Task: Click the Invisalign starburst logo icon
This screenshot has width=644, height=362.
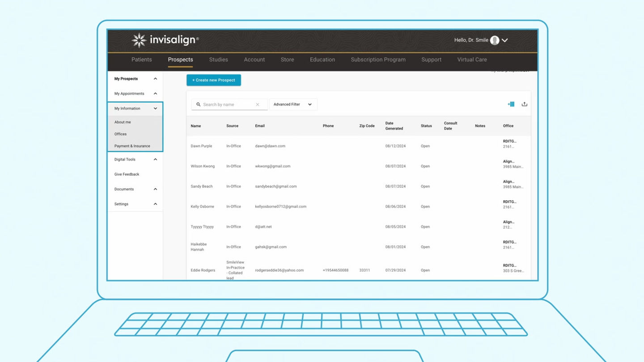Action: [x=139, y=40]
